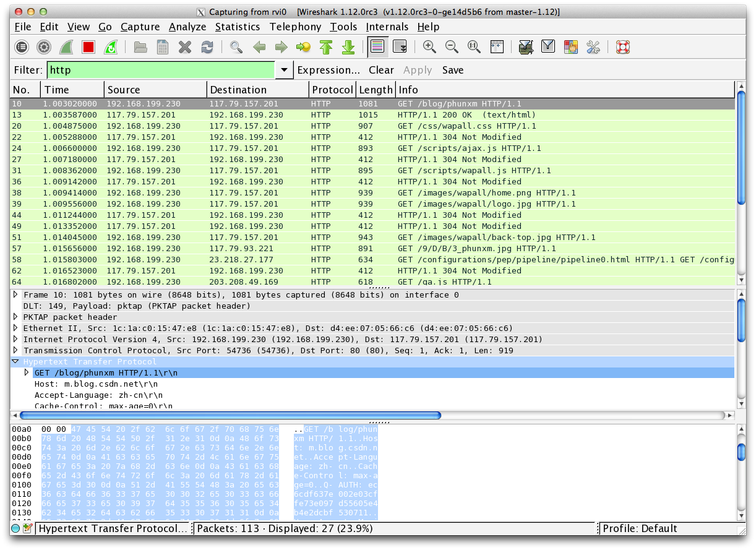This screenshot has width=756, height=550.
Task: Jump to last packet arrow
Action: point(348,47)
